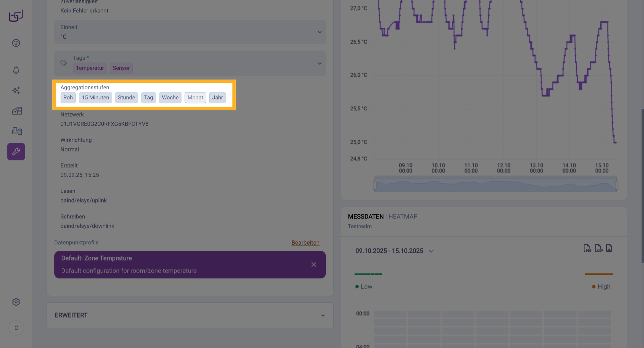Toggle the High legend entry

[601, 287]
